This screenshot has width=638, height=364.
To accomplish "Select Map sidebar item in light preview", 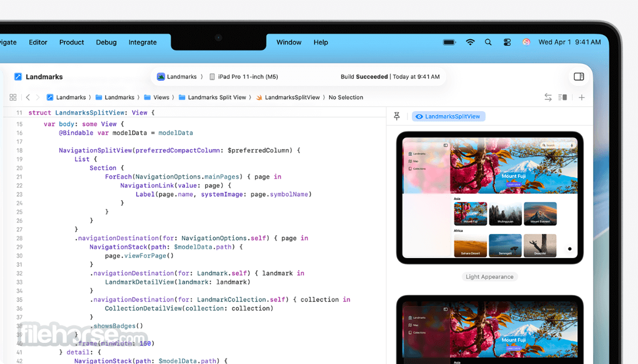I will 413,161.
